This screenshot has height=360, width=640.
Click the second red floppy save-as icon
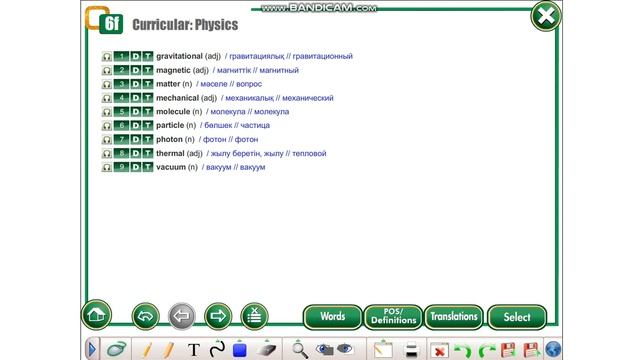coord(532,351)
